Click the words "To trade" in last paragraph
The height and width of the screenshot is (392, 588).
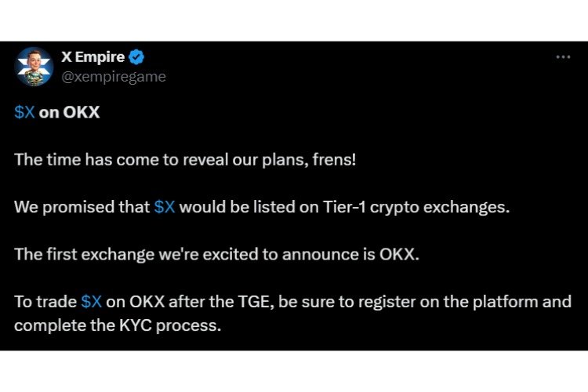click(45, 302)
